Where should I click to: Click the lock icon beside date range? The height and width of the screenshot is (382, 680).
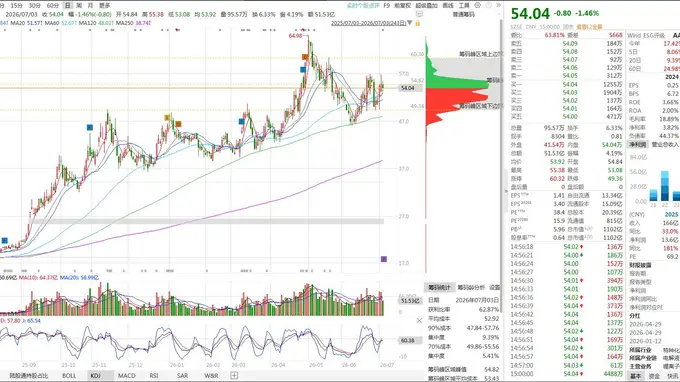418,23
